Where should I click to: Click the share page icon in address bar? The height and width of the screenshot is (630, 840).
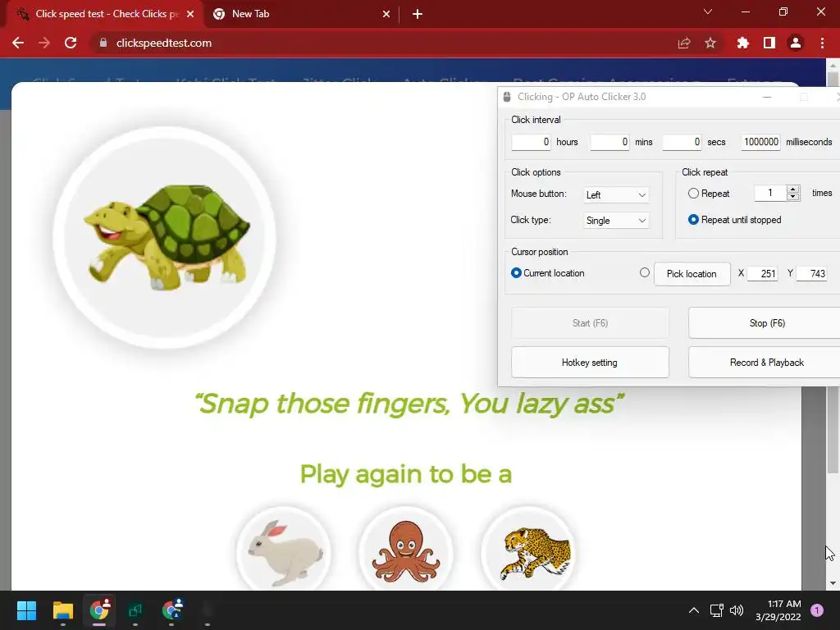684,43
